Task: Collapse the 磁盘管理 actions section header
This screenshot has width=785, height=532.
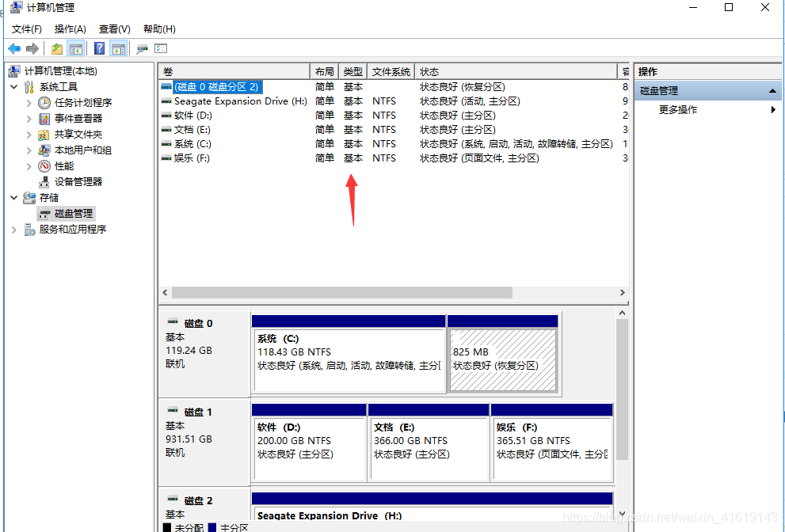Action: [773, 91]
